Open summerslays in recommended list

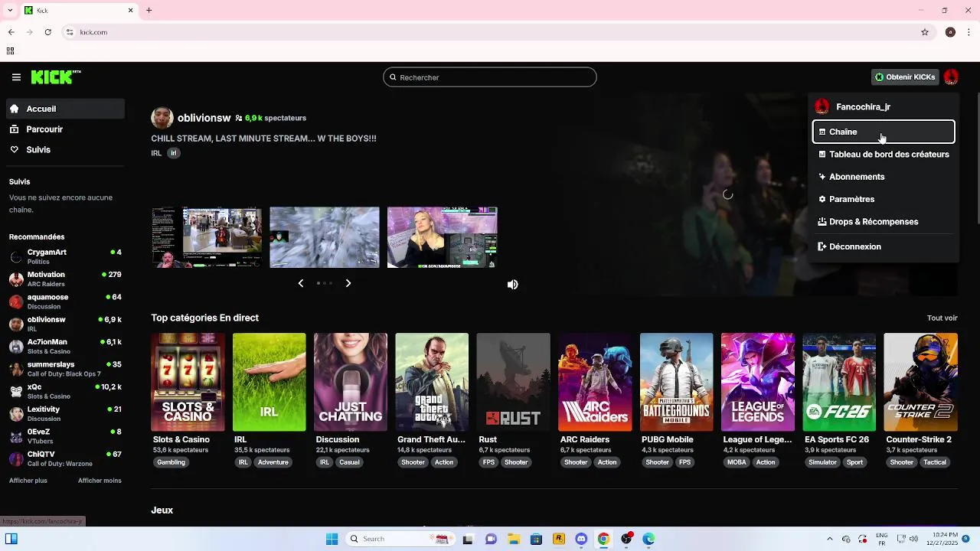click(65, 369)
